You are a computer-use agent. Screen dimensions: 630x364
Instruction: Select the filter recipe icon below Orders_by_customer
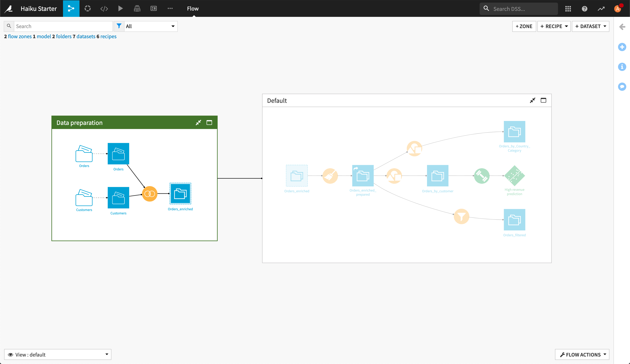(462, 217)
